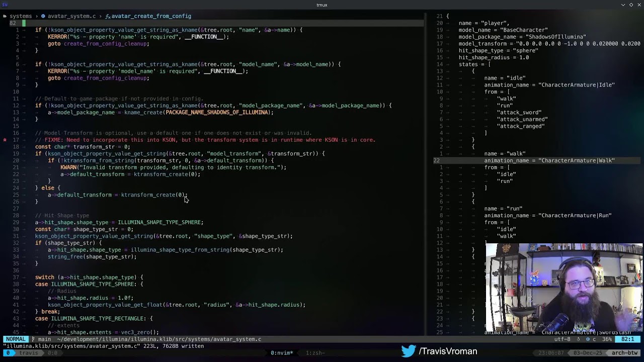Click the '// Hit Shape type' comment
The height and width of the screenshot is (362, 644).
tap(62, 216)
